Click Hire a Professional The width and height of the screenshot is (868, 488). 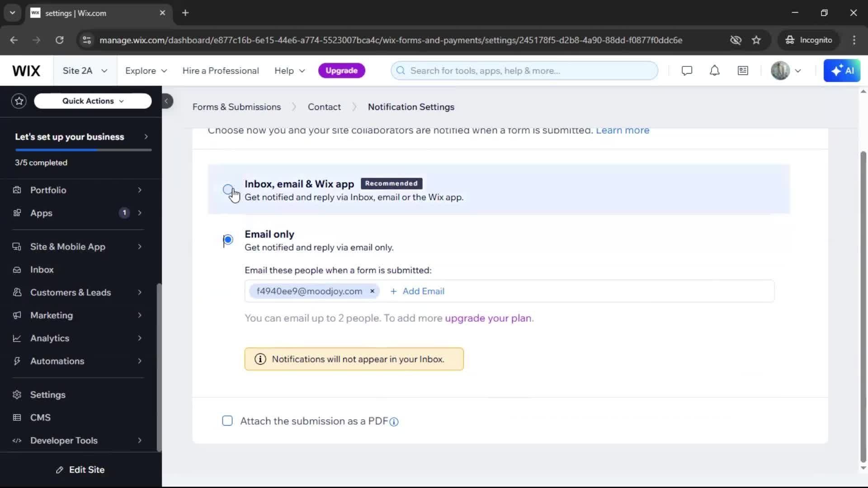(221, 71)
